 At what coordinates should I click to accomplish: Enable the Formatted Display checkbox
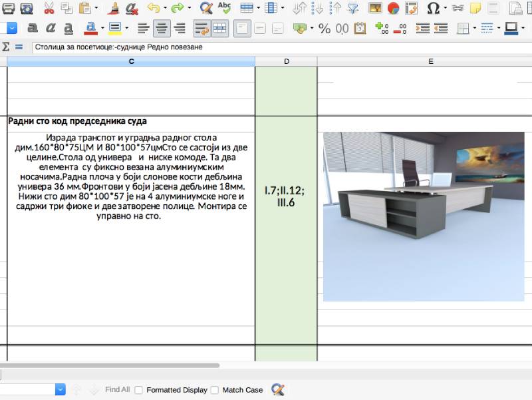pyautogui.click(x=138, y=389)
